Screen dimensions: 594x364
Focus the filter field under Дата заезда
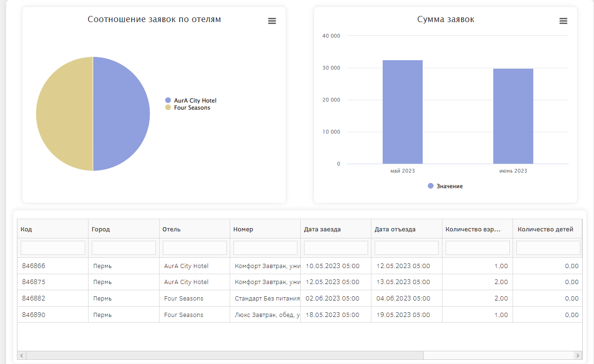pos(336,248)
